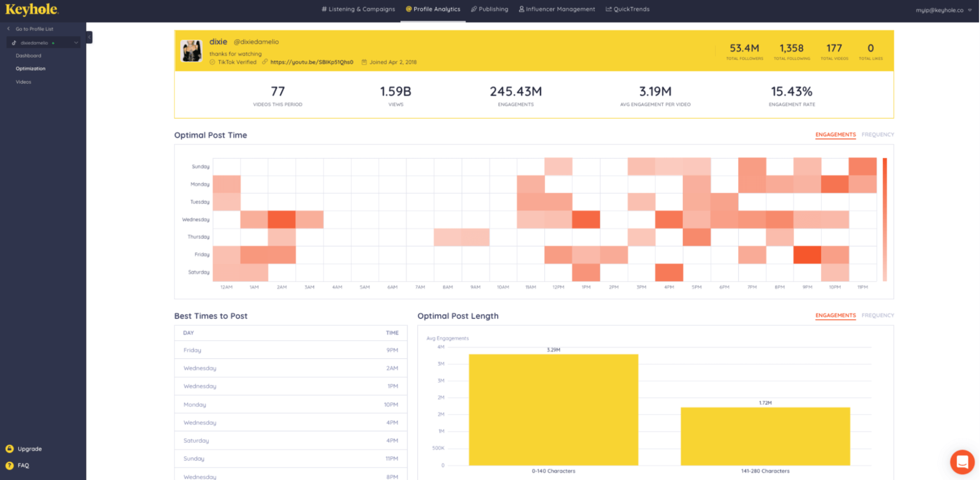Switch to the Videos section
The image size is (980, 480).
coord(23,82)
